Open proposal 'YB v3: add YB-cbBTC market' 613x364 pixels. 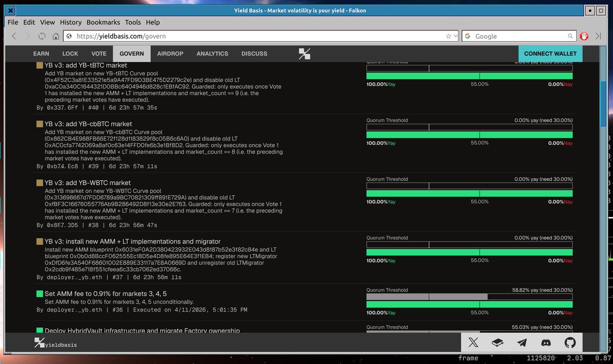pos(88,124)
